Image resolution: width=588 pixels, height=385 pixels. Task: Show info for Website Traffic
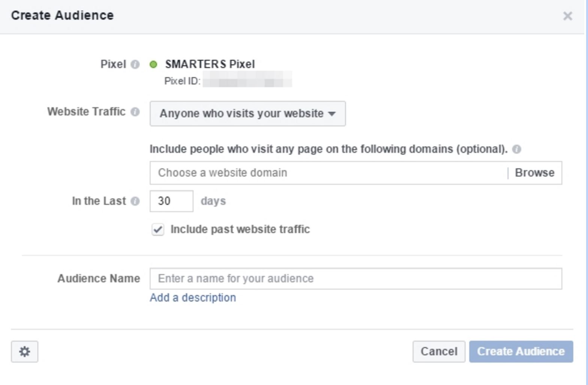tap(135, 112)
